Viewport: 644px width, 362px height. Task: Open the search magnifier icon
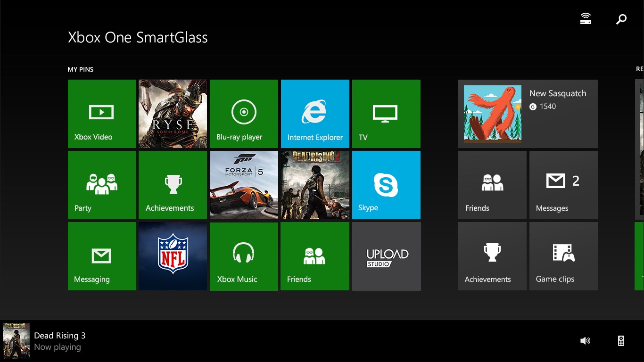point(621,19)
